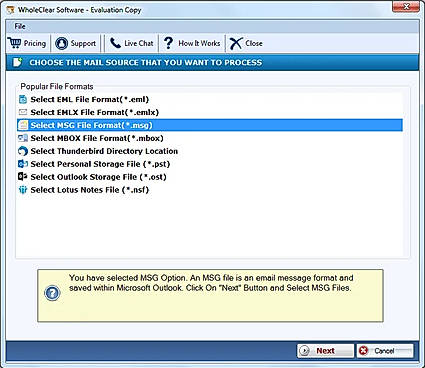The width and height of the screenshot is (425, 368).
Task: Click the help question icon in info box
Action: coord(52,293)
